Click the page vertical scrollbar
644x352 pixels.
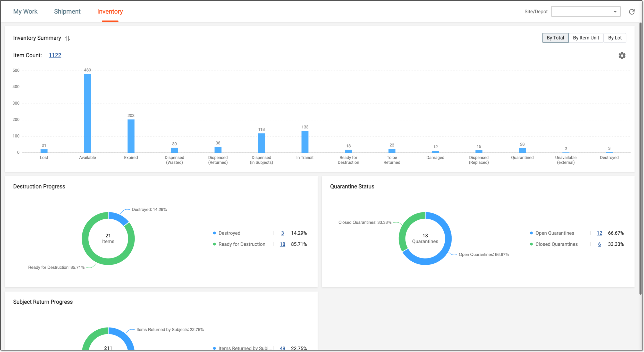click(x=640, y=158)
